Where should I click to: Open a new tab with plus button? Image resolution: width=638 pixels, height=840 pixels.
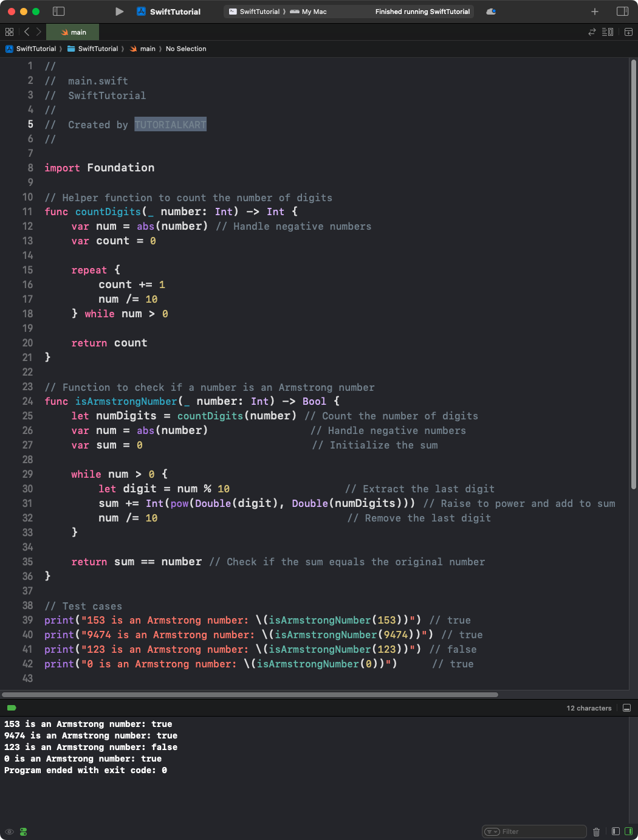594,12
